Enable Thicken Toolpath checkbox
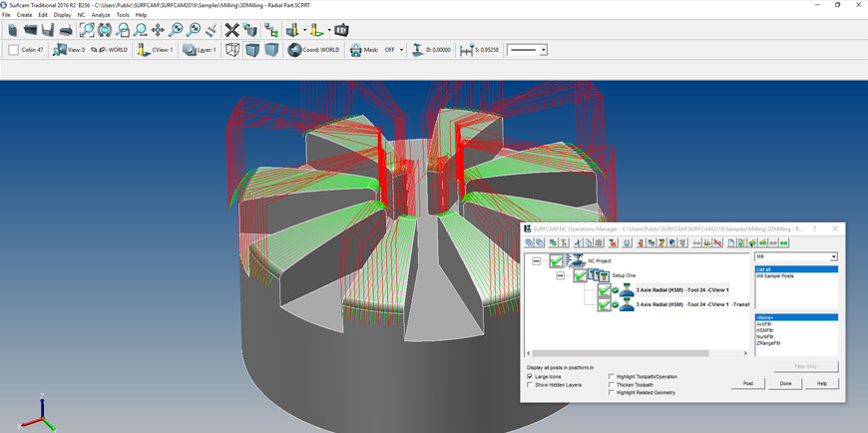 click(x=612, y=384)
